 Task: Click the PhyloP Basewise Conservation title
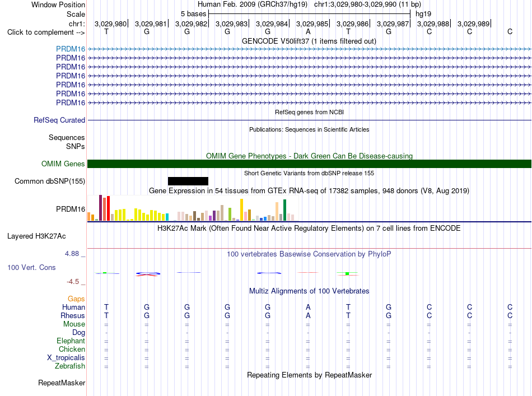(309, 254)
